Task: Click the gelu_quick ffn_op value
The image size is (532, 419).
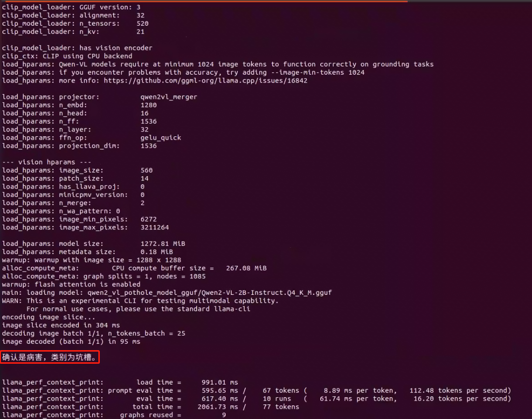Action: click(x=160, y=137)
